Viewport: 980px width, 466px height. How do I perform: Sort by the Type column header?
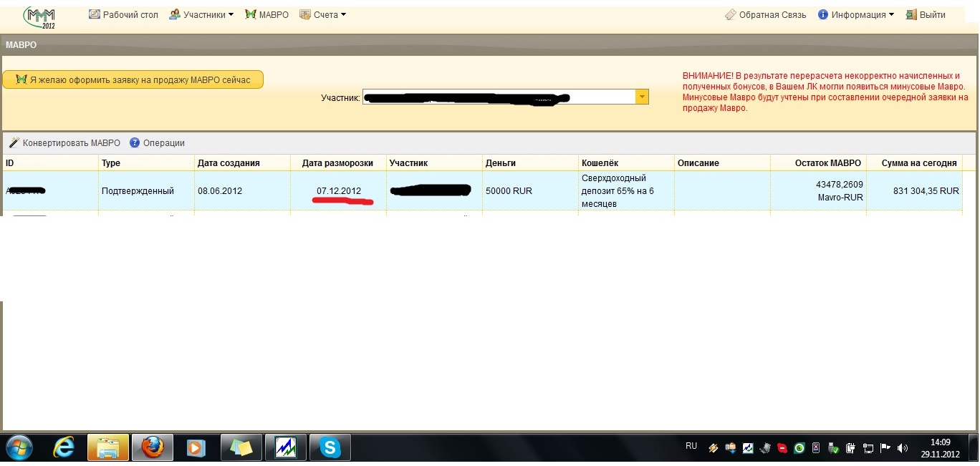click(146, 163)
